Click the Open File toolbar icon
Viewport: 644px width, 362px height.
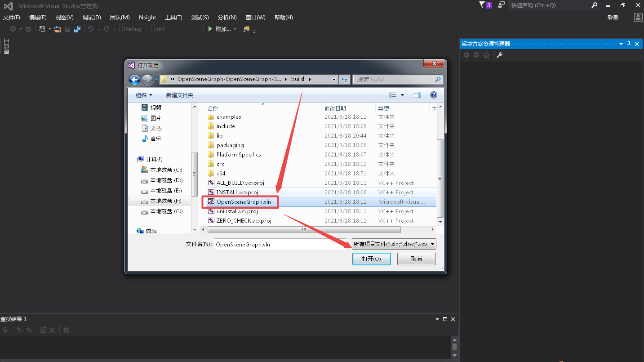click(58, 29)
